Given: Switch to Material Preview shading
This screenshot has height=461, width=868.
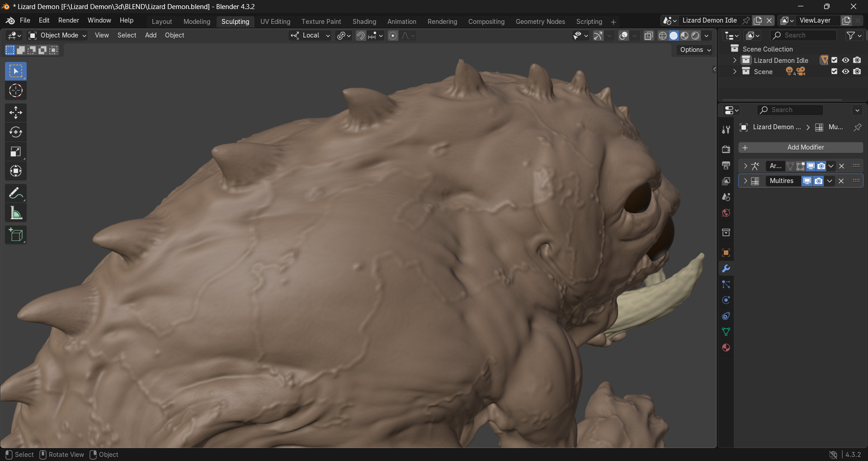Looking at the screenshot, I should coord(684,36).
